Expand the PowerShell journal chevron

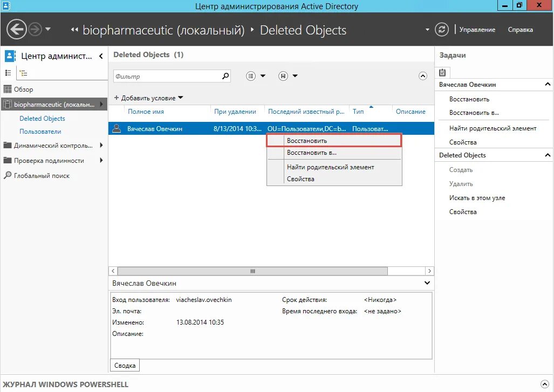coord(544,384)
